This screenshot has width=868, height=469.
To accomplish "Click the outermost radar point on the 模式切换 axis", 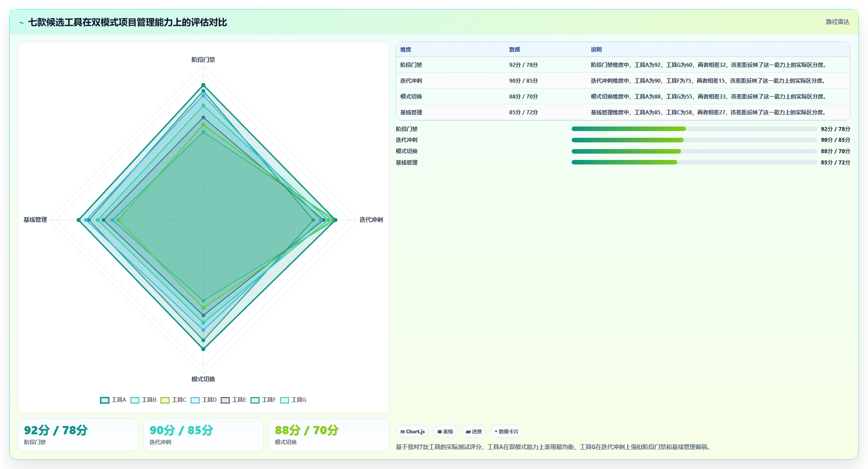I will click(x=203, y=349).
